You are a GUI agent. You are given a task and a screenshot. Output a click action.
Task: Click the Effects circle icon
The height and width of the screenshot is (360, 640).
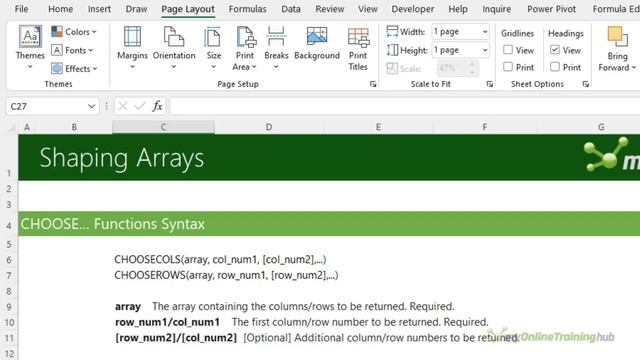click(57, 69)
